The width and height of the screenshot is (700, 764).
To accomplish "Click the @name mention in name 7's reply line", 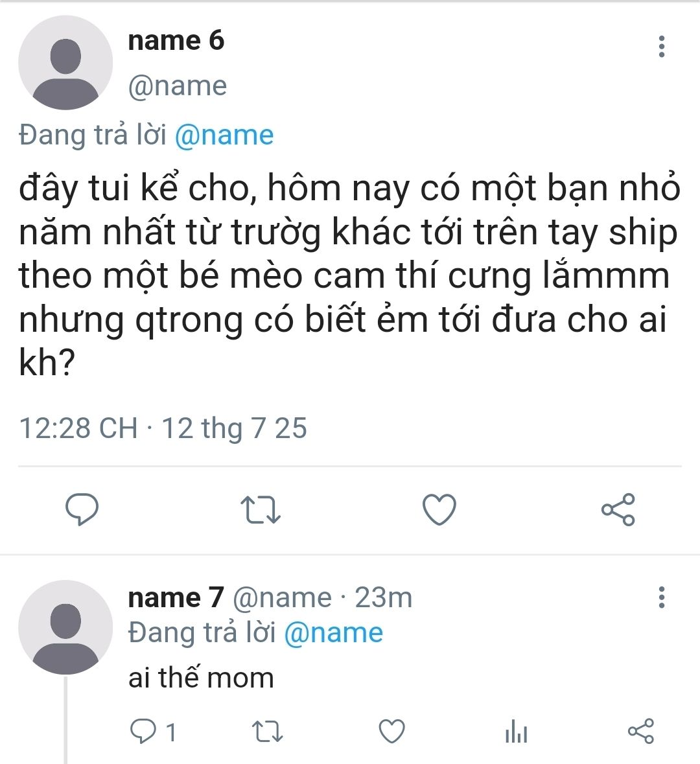I will coord(333,632).
